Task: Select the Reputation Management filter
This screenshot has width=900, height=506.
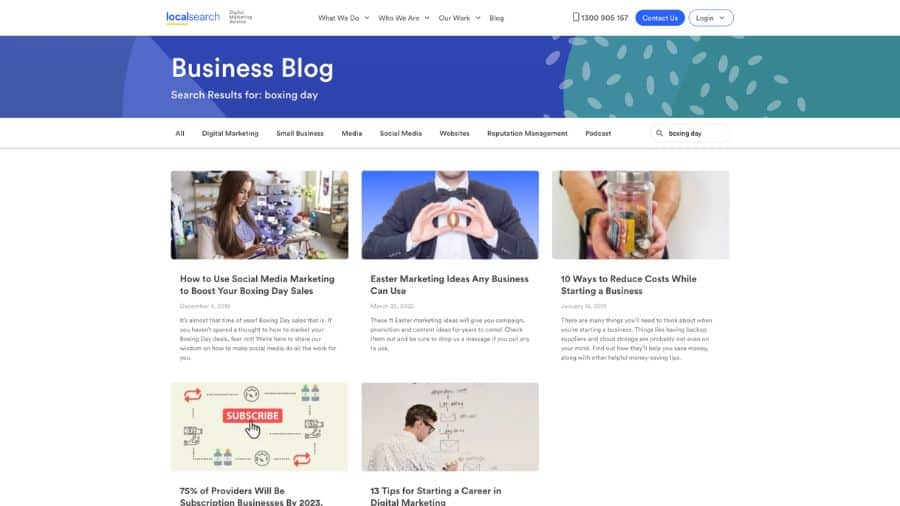Action: click(x=527, y=133)
